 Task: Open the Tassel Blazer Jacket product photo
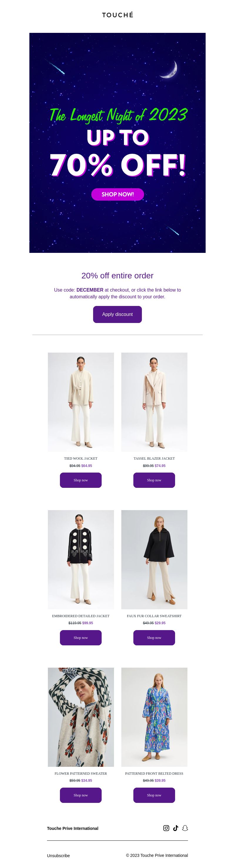tap(154, 402)
